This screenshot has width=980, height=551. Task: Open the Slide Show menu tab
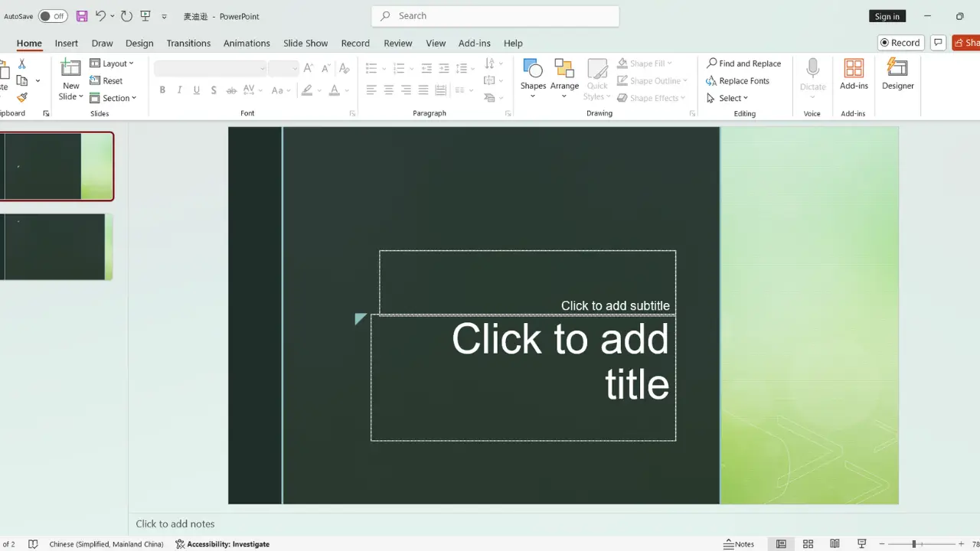click(305, 43)
